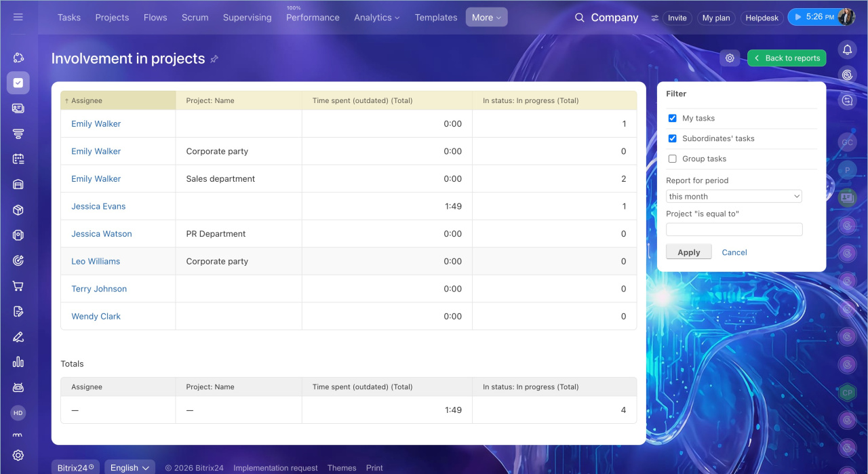868x474 pixels.
Task: Expand the Analytics menu
Action: coord(377,18)
